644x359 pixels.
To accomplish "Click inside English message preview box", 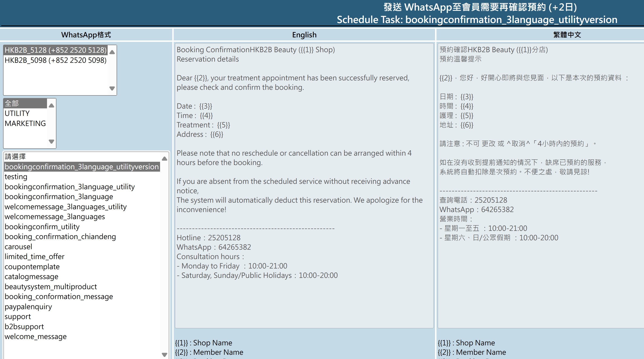I will point(304,186).
